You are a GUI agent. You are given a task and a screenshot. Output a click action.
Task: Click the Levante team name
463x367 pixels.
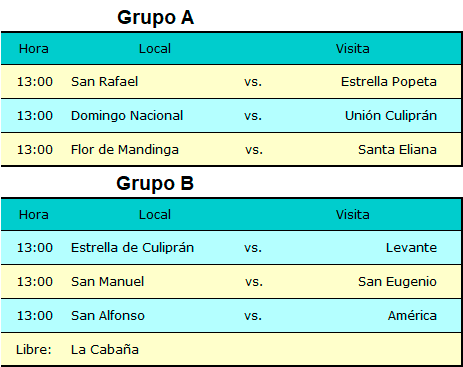(x=411, y=248)
